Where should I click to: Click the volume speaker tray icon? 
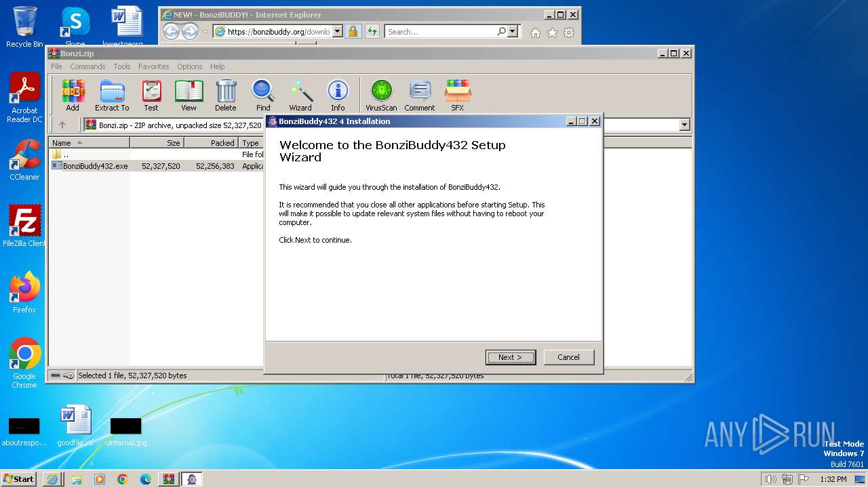coord(770,479)
